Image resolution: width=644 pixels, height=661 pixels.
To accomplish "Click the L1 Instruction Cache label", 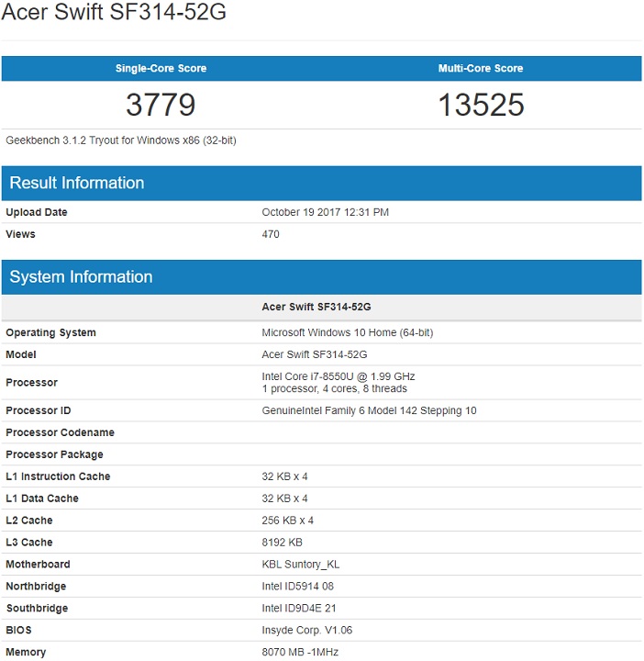I will pos(58,476).
